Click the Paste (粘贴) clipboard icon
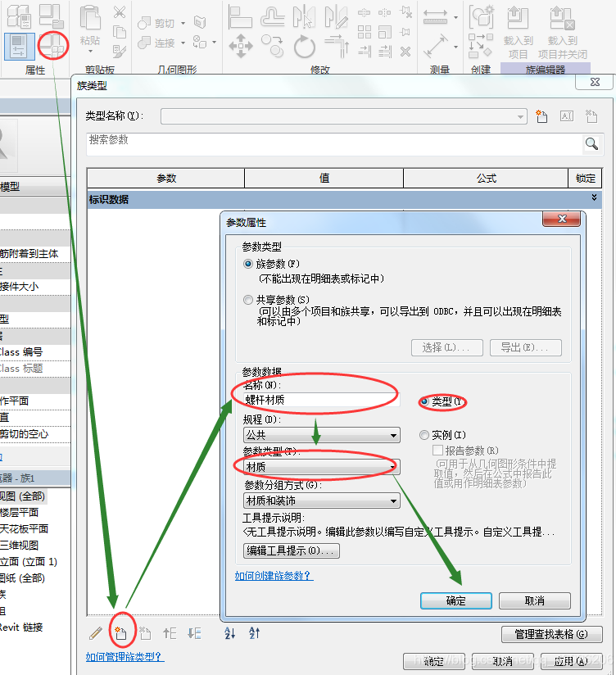This screenshot has width=616, height=675. (90, 18)
